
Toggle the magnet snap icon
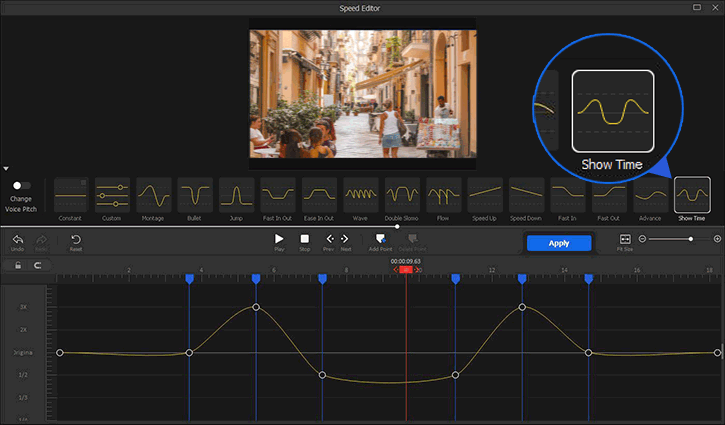point(38,266)
